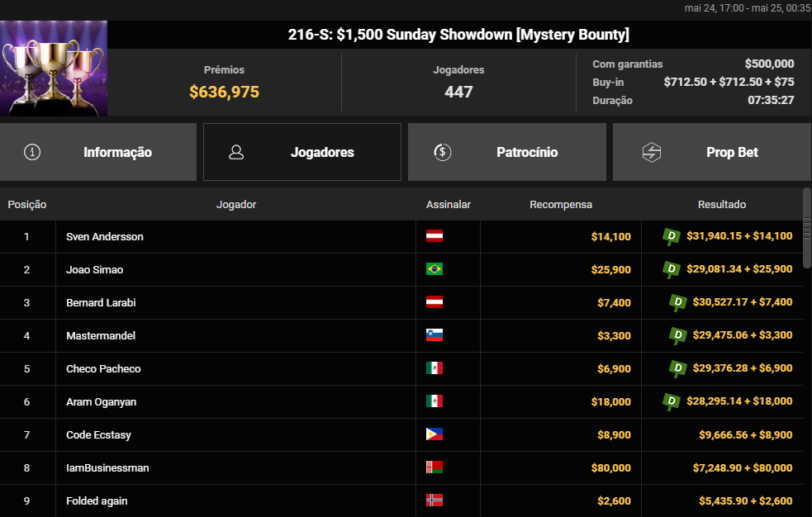Viewport: 812px width, 517px height.
Task: Sort by the Recompensa column header
Action: point(561,205)
